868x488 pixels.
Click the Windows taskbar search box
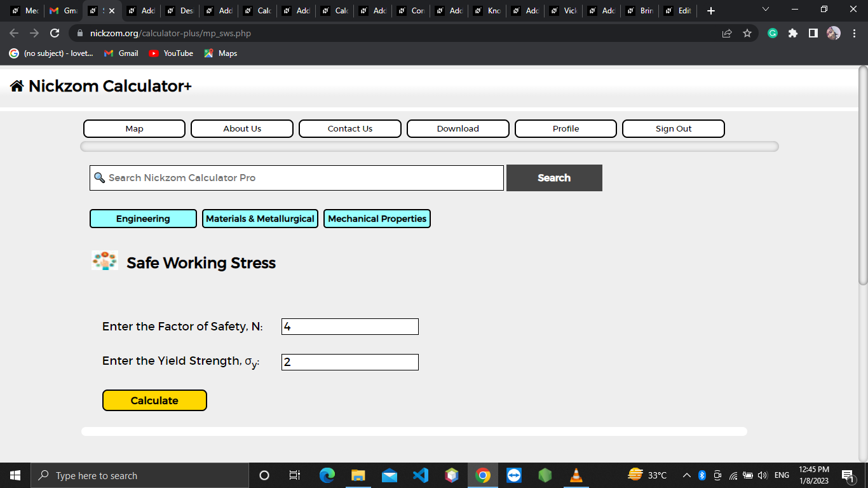click(140, 475)
